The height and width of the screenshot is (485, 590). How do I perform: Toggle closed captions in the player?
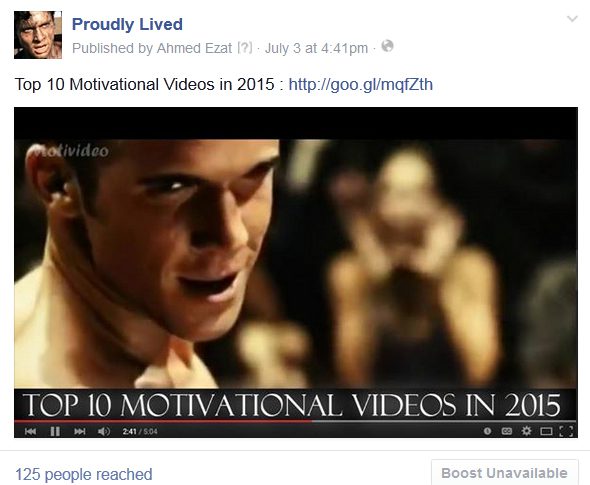click(x=507, y=431)
